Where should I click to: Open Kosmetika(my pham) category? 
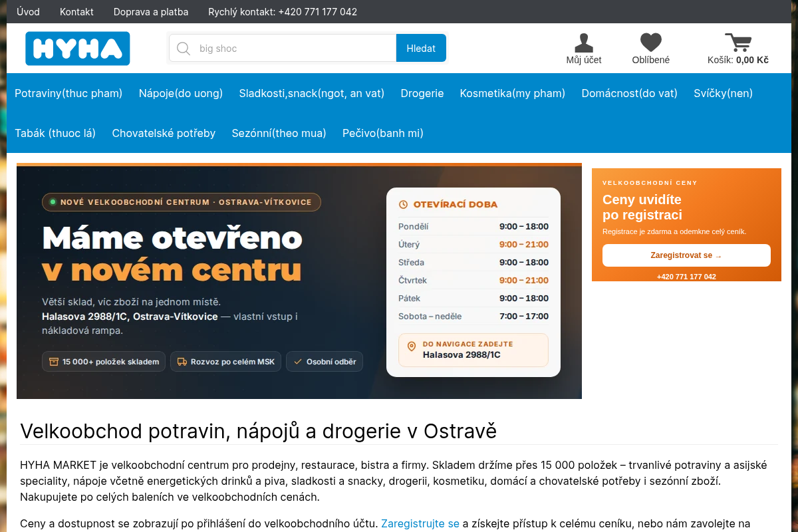point(513,93)
